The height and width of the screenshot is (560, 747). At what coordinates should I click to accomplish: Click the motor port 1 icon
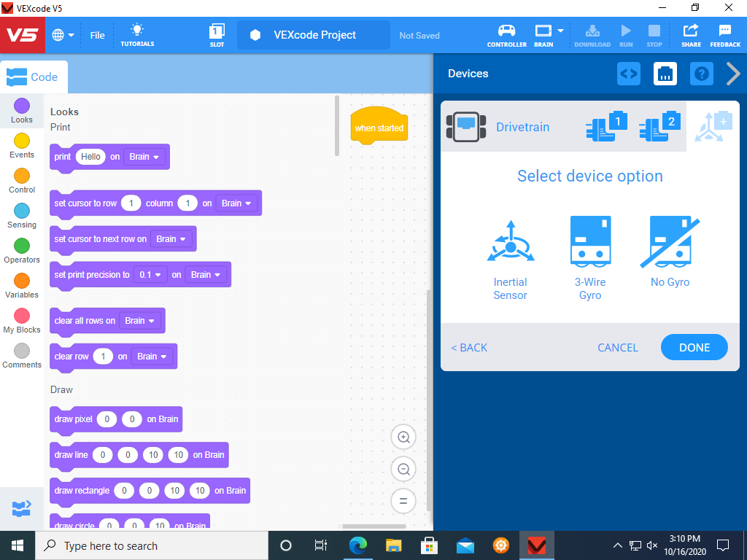[606, 126]
